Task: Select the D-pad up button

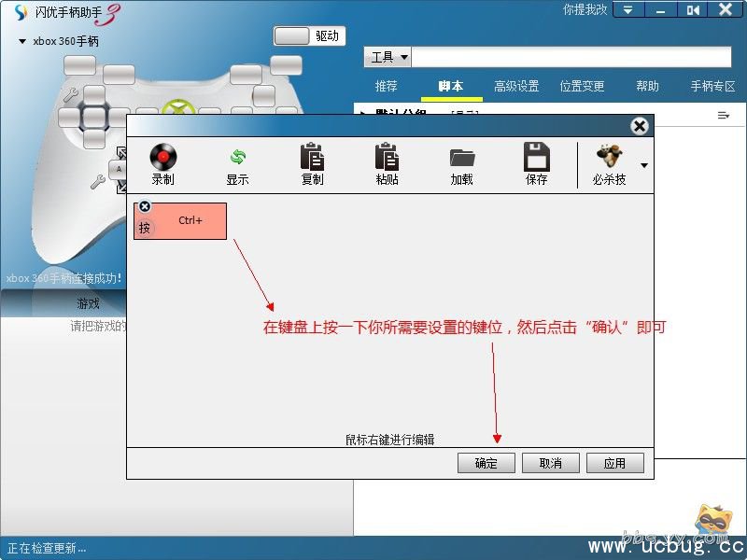Action: tap(94, 95)
